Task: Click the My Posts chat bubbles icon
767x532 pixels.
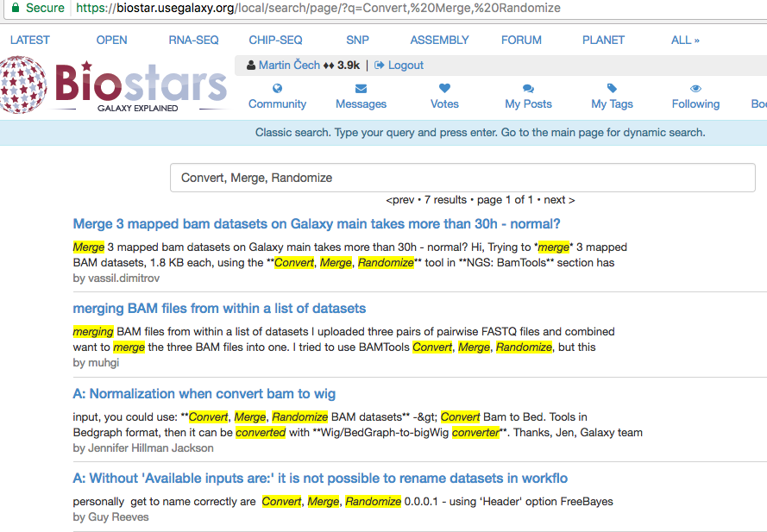Action: [x=528, y=89]
